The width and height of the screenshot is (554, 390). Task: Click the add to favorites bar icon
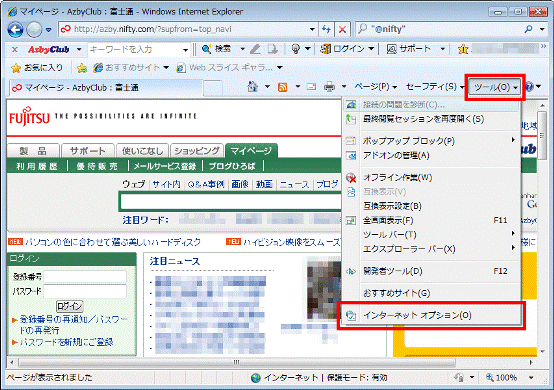pyautogui.click(x=82, y=67)
